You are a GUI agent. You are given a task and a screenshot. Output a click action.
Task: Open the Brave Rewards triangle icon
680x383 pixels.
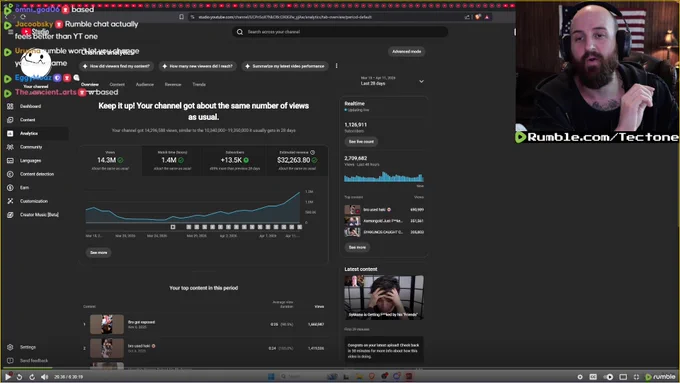(x=487, y=17)
